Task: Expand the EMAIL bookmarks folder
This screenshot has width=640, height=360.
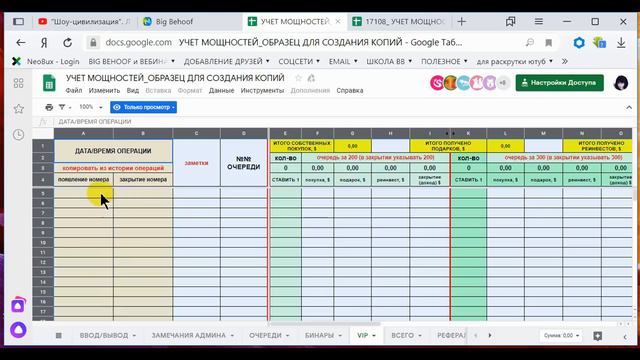Action: [x=343, y=61]
